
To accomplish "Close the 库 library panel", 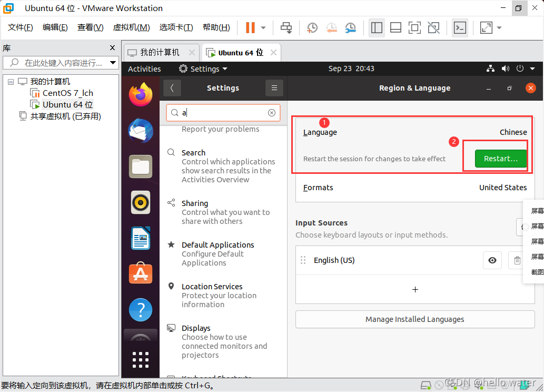I will click(112, 48).
